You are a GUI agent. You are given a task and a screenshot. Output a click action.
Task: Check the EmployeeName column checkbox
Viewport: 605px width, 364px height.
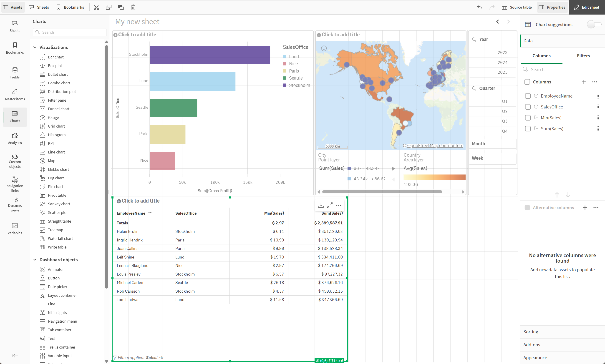[x=528, y=96]
